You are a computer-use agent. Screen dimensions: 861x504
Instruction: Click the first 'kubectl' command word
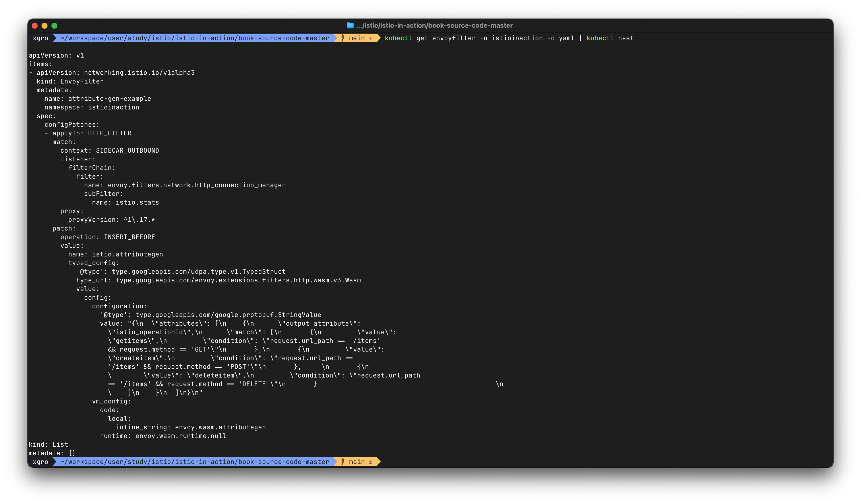click(x=398, y=38)
